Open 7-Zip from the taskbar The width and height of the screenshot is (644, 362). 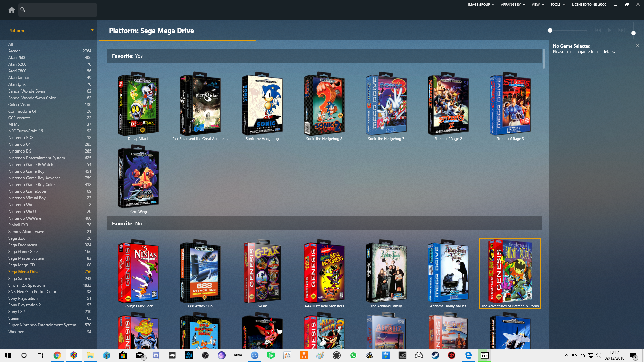485,355
